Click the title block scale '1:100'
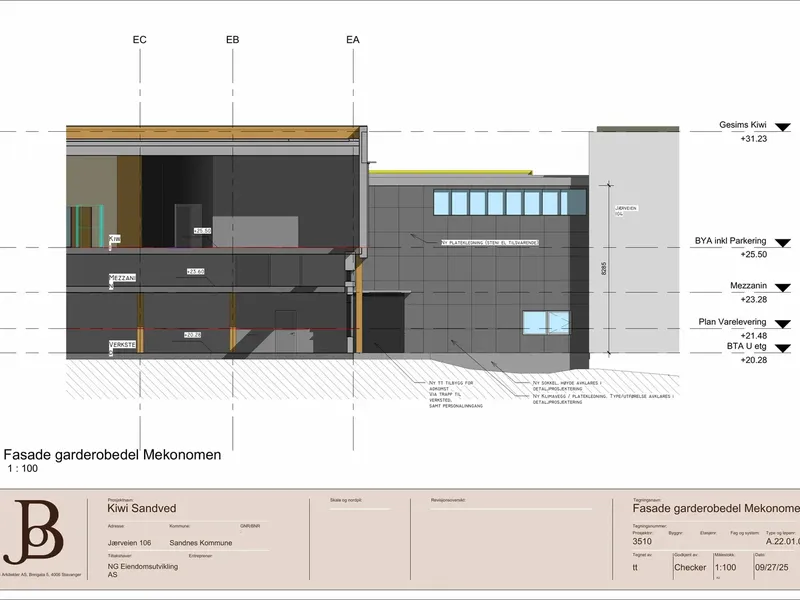 725,567
